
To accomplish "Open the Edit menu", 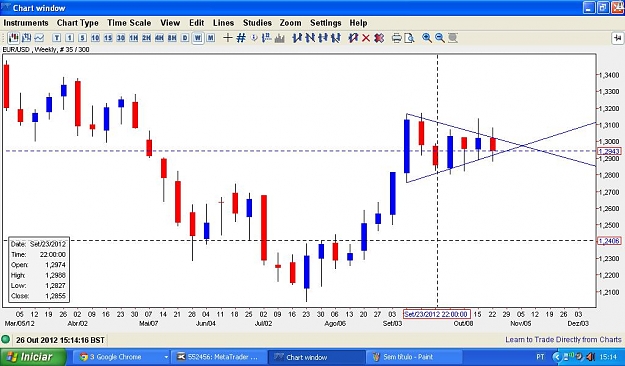I will point(197,23).
